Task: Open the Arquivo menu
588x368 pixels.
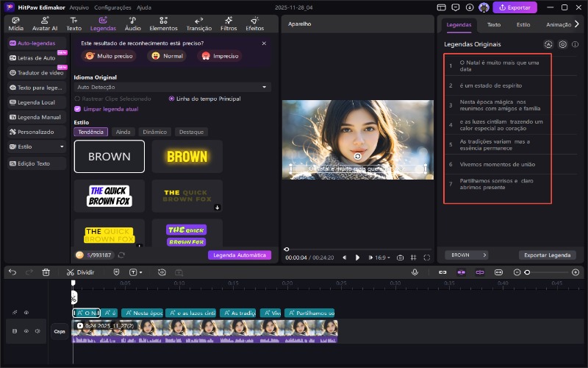Action: 79,7
